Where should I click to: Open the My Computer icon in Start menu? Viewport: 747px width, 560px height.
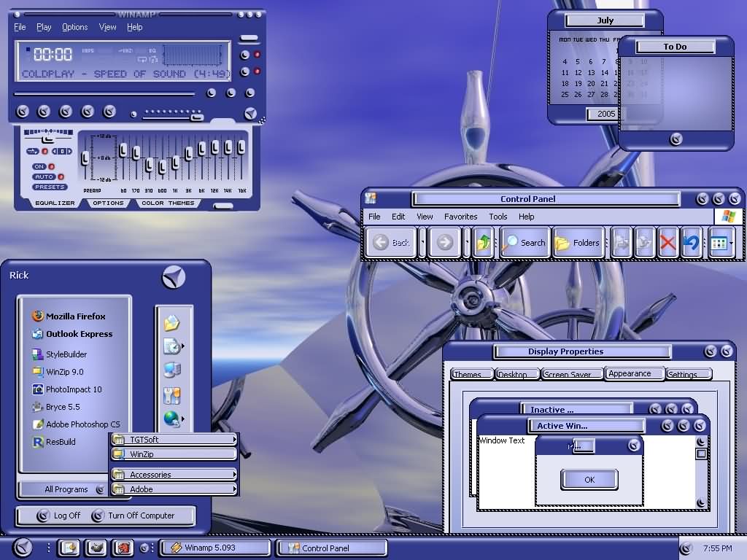pyautogui.click(x=172, y=370)
